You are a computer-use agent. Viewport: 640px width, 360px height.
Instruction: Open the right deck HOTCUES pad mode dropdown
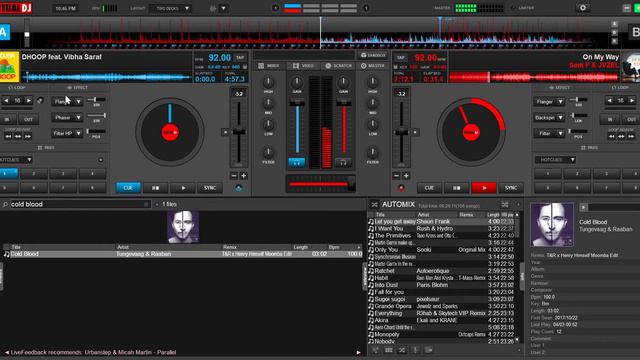pyautogui.click(x=556, y=160)
